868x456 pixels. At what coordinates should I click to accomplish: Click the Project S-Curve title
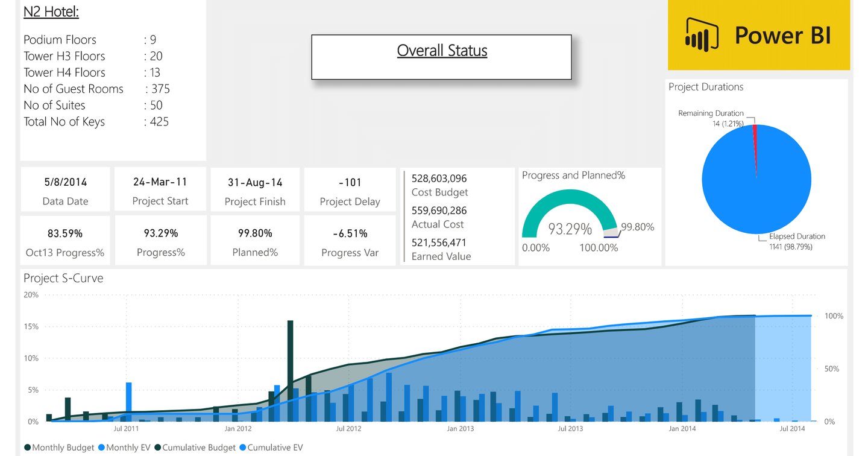pos(63,278)
